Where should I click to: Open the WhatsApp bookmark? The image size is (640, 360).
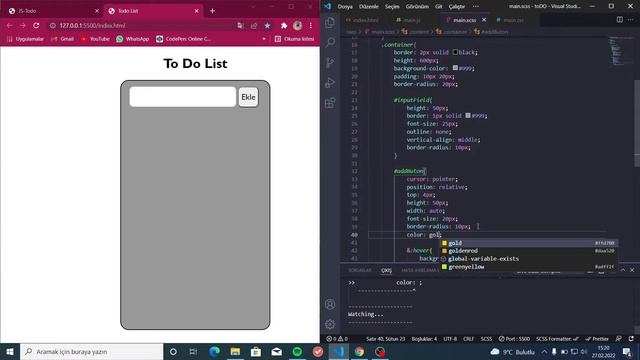[133, 39]
